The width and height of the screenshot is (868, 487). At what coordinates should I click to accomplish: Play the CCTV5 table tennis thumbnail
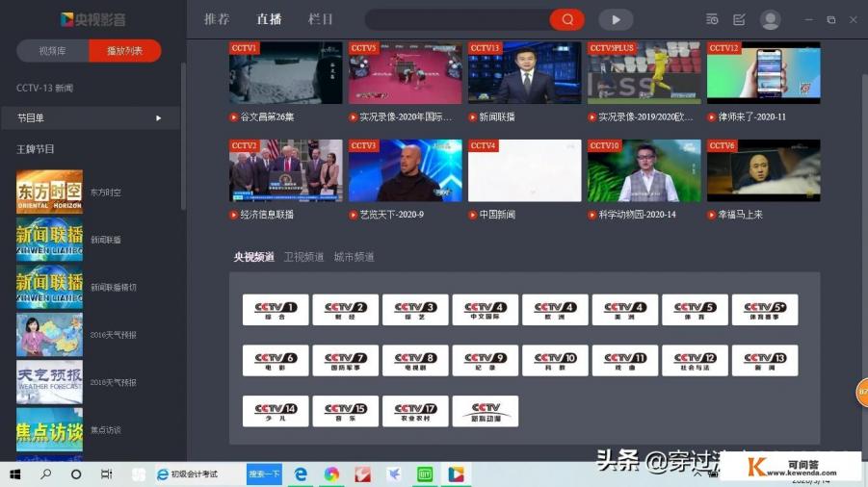[x=406, y=72]
